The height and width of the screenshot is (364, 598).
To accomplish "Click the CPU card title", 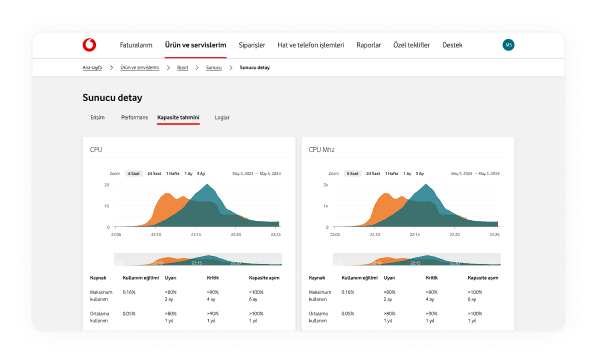I will coord(96,150).
